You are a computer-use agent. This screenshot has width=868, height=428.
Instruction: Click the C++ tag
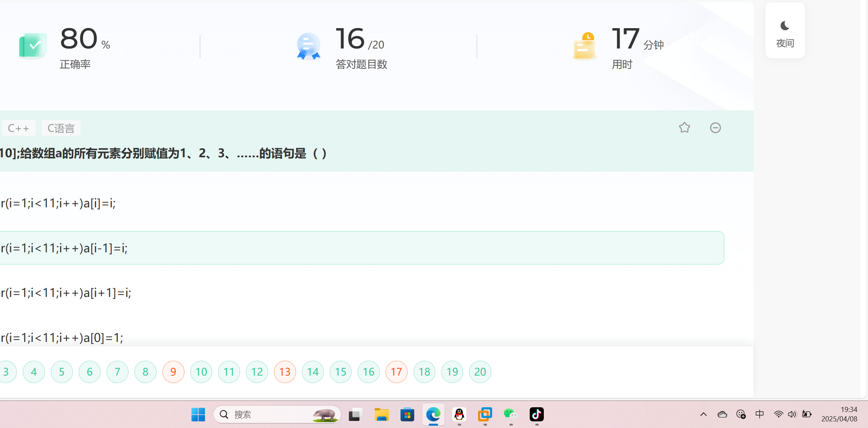pyautogui.click(x=18, y=128)
